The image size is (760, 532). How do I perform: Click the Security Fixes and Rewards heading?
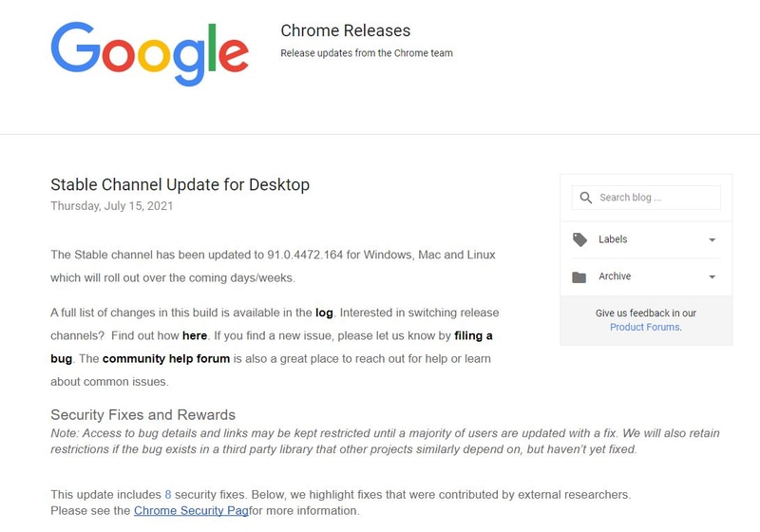coord(142,415)
